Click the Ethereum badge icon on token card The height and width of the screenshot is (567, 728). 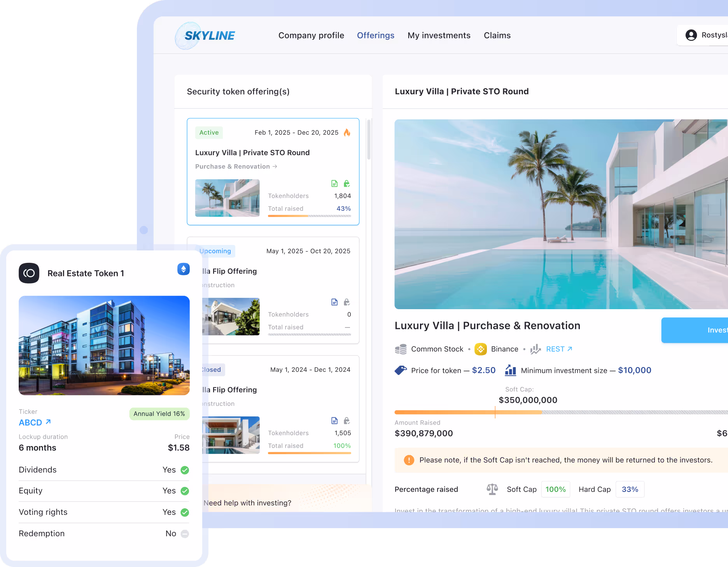(184, 269)
